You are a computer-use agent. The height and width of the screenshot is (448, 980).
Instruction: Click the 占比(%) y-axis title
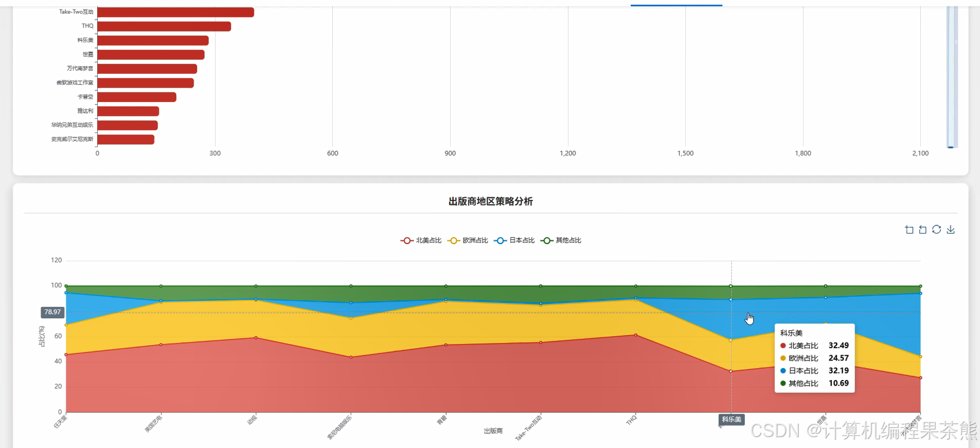[42, 336]
